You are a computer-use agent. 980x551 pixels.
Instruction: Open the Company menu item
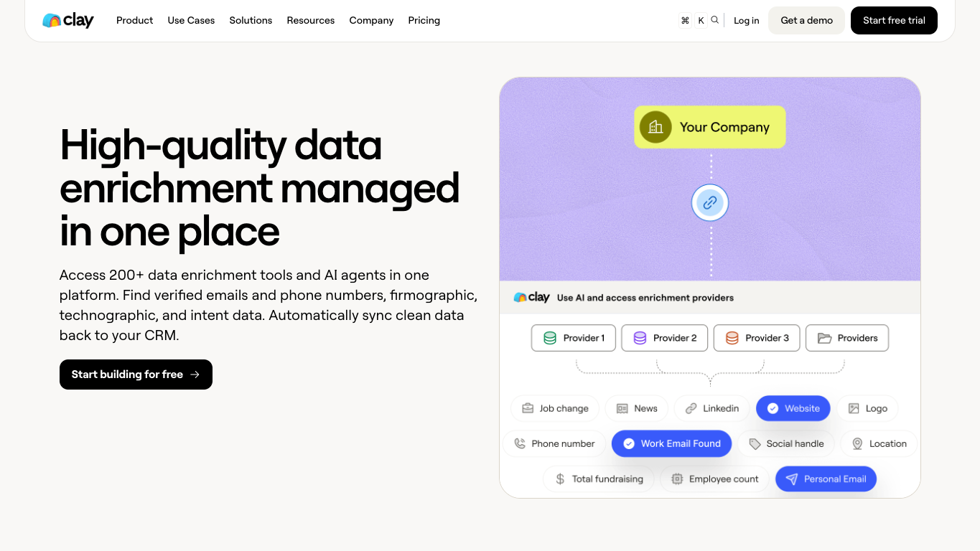[x=371, y=20]
